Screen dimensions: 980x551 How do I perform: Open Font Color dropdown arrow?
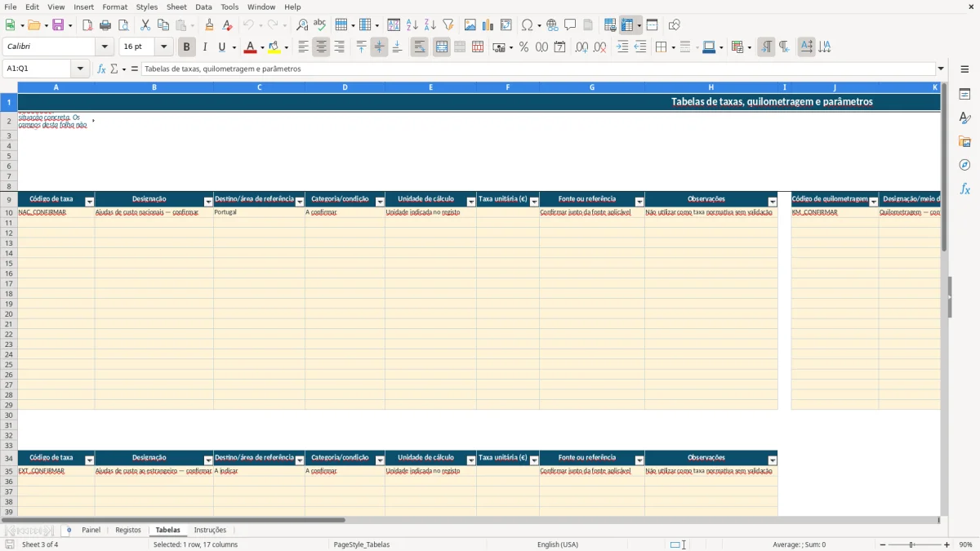[261, 47]
